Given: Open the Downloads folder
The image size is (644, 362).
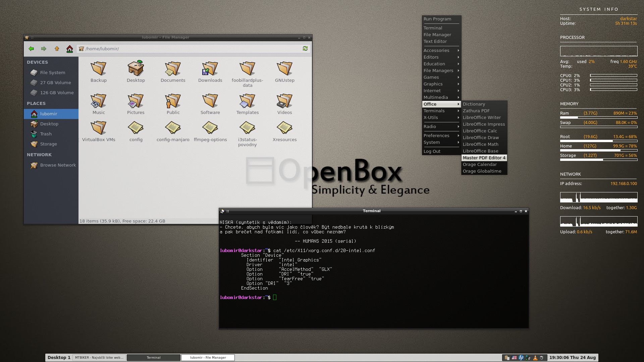Looking at the screenshot, I should (x=210, y=71).
